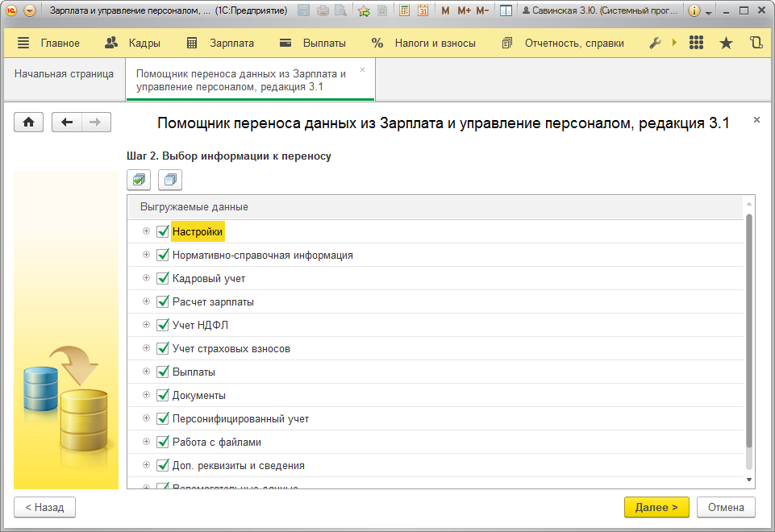Open the service wrench tools icon
This screenshot has width=775, height=532.
point(655,43)
